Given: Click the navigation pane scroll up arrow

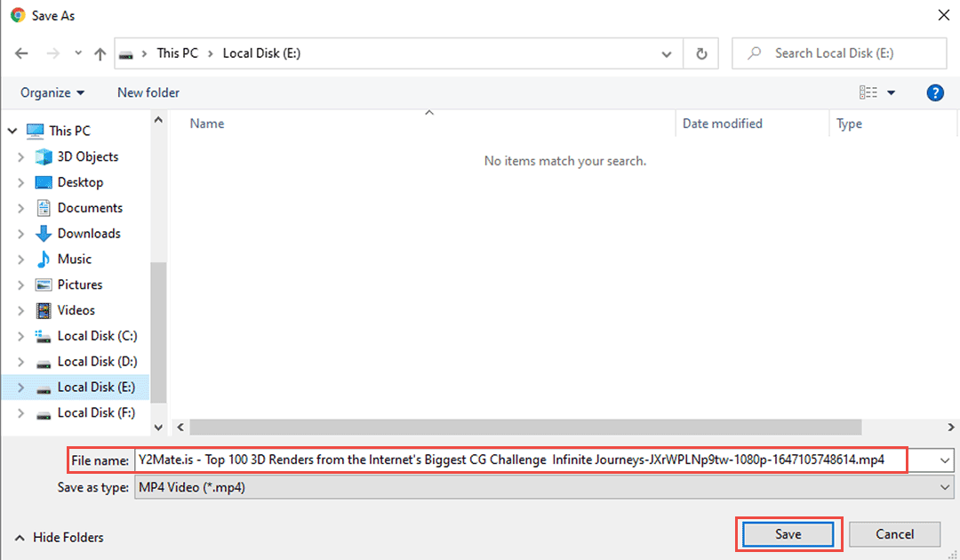Looking at the screenshot, I should [x=158, y=120].
